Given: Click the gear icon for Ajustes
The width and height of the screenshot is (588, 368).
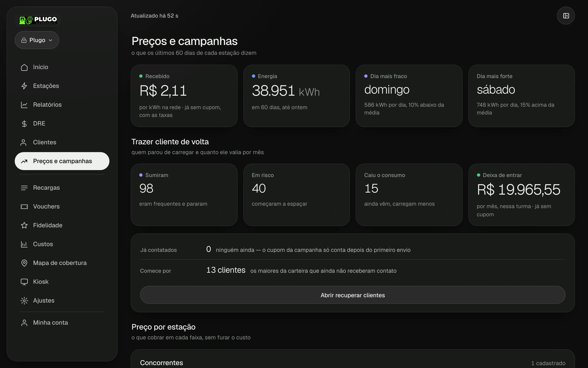Looking at the screenshot, I should pos(24,301).
